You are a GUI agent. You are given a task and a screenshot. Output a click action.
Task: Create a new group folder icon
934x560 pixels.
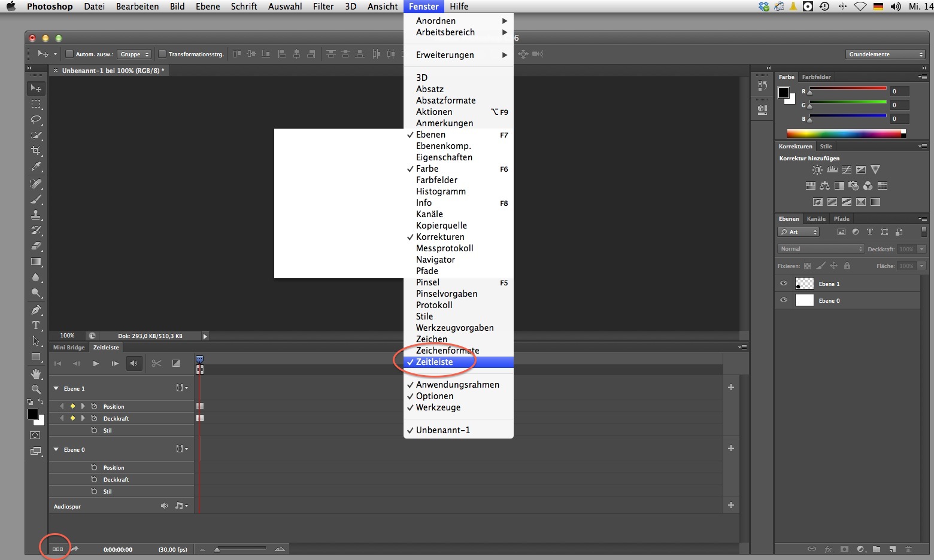pos(877,549)
